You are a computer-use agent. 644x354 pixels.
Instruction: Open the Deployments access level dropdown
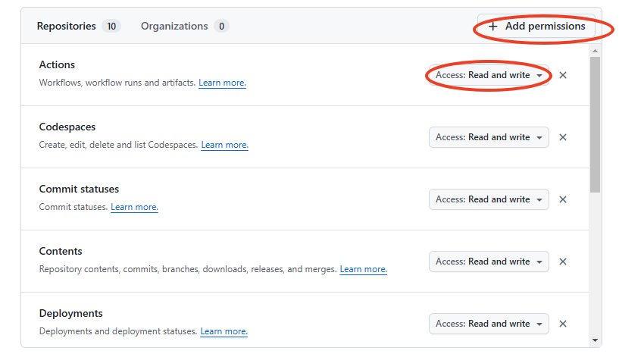click(x=489, y=324)
